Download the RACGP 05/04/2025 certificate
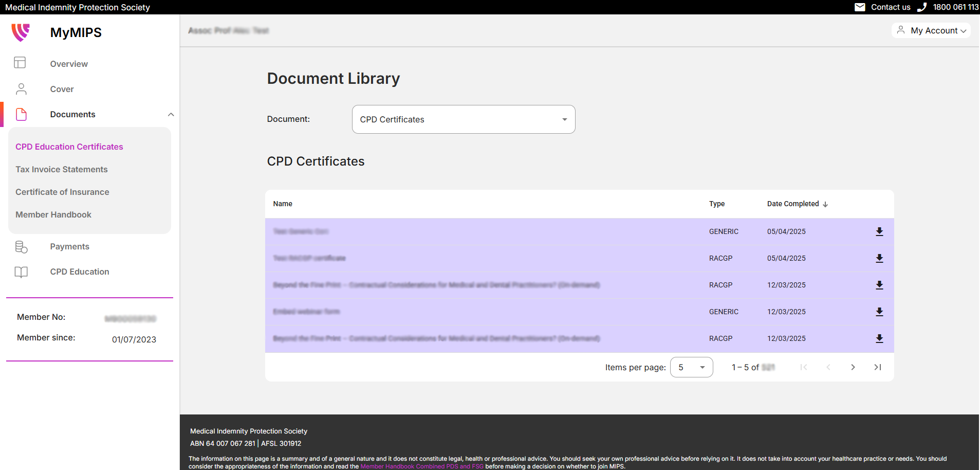980x470 pixels. [x=879, y=258]
